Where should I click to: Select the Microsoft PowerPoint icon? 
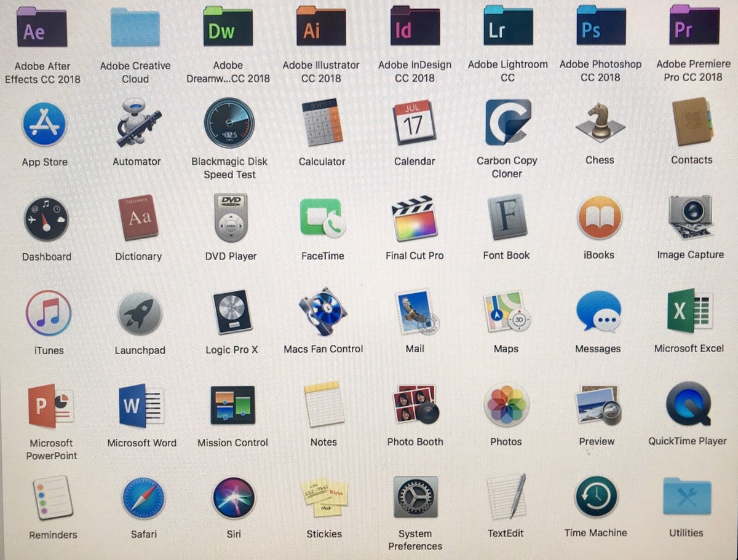point(51,406)
